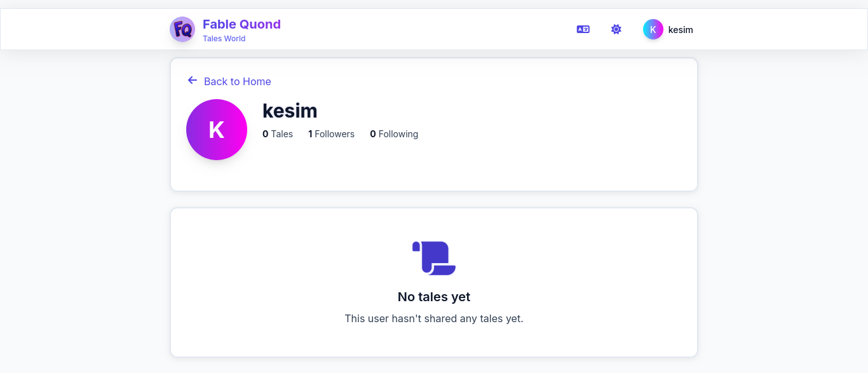The width and height of the screenshot is (868, 373).
Task: Click the Fable Quond site title
Action: tap(241, 24)
